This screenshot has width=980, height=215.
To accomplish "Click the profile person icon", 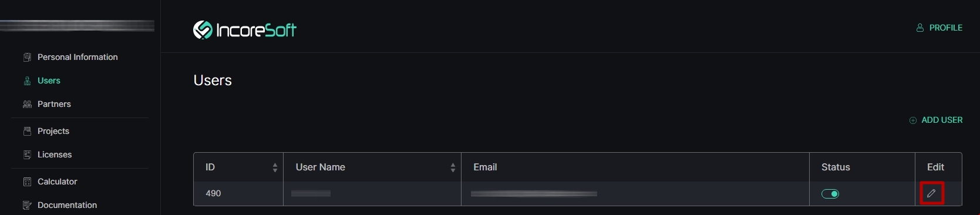I will [920, 28].
